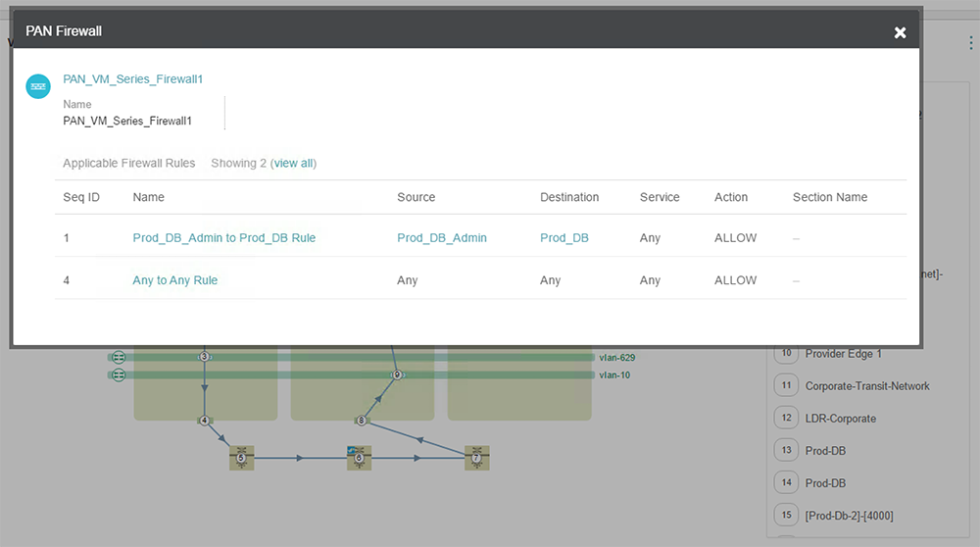Click the Section Name column header
Screen dimensions: 980x547
pyautogui.click(x=830, y=197)
